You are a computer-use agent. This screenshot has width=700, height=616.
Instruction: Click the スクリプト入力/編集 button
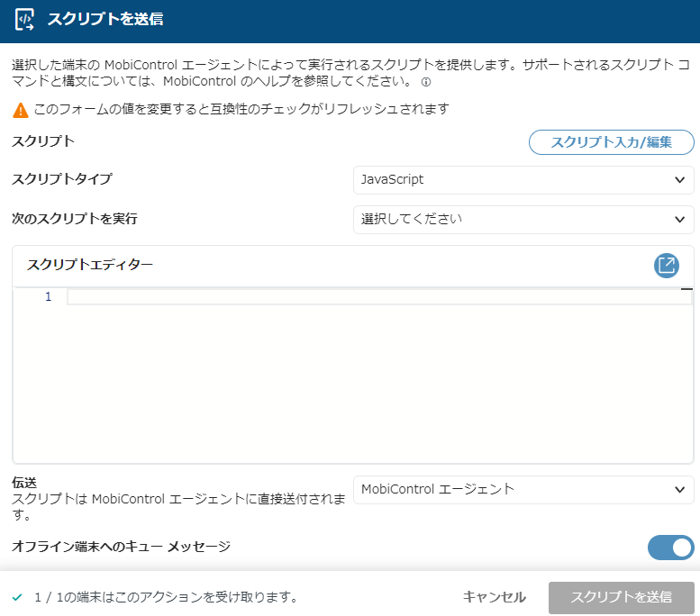pos(611,142)
